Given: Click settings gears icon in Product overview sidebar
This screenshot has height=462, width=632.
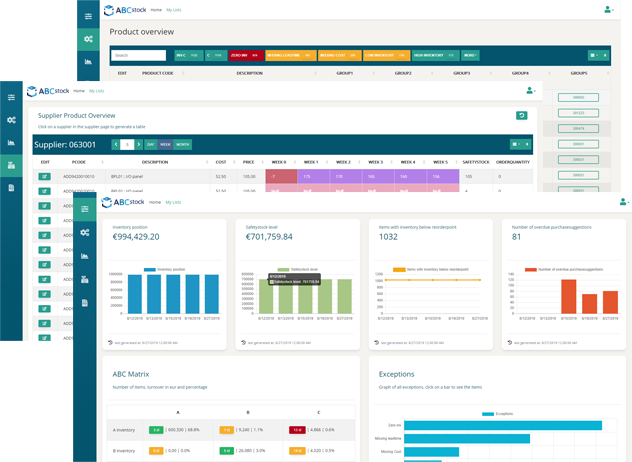Looking at the screenshot, I should (x=89, y=40).
